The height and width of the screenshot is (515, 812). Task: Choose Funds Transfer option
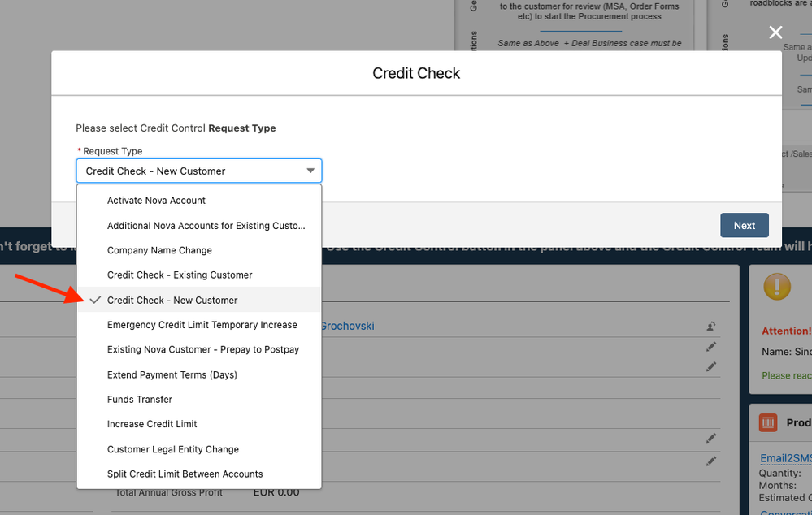click(x=199, y=400)
